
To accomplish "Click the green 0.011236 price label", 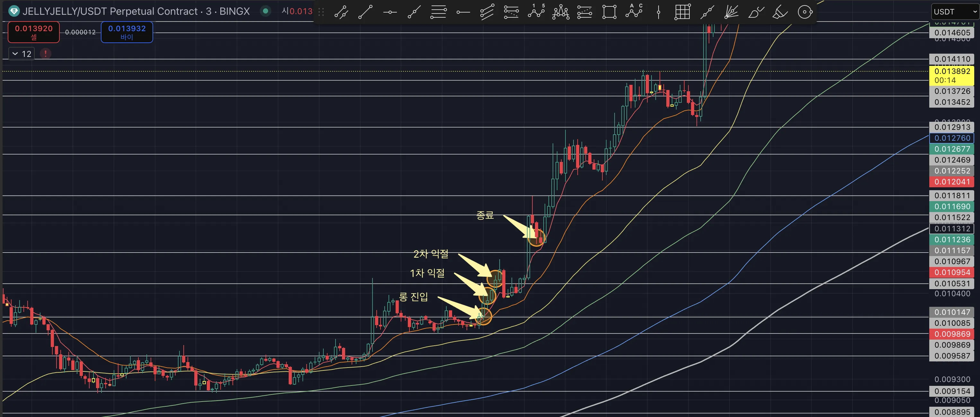I will click(x=951, y=239).
